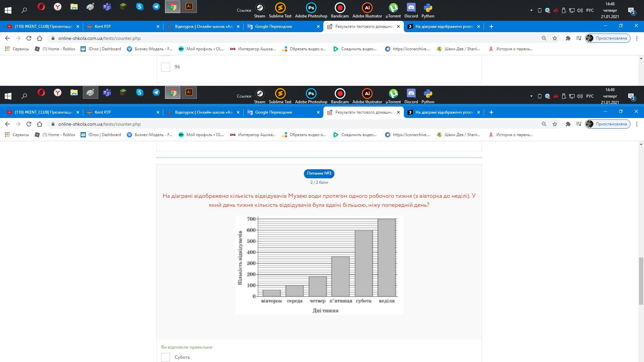Click the Extensions puzzle icon in lower browser
Screen dimensions: 644x362
coord(568,124)
